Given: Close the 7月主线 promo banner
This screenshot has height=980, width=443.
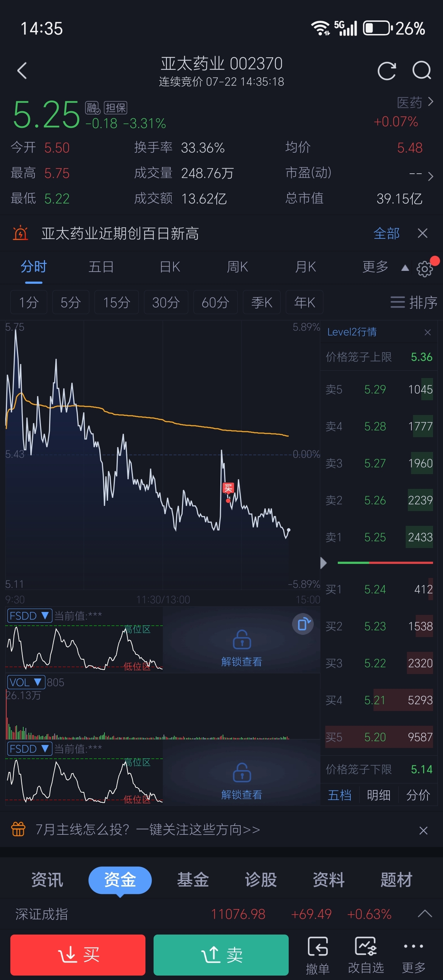Looking at the screenshot, I should click(423, 830).
